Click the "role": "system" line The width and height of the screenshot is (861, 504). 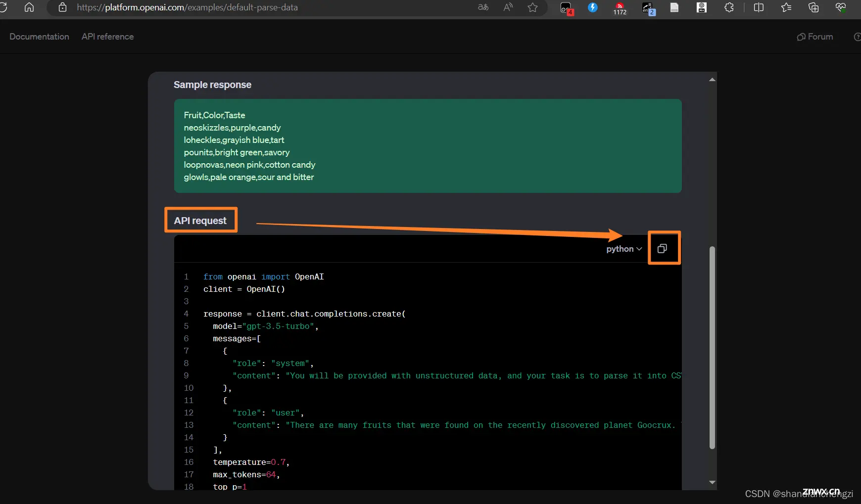click(273, 364)
